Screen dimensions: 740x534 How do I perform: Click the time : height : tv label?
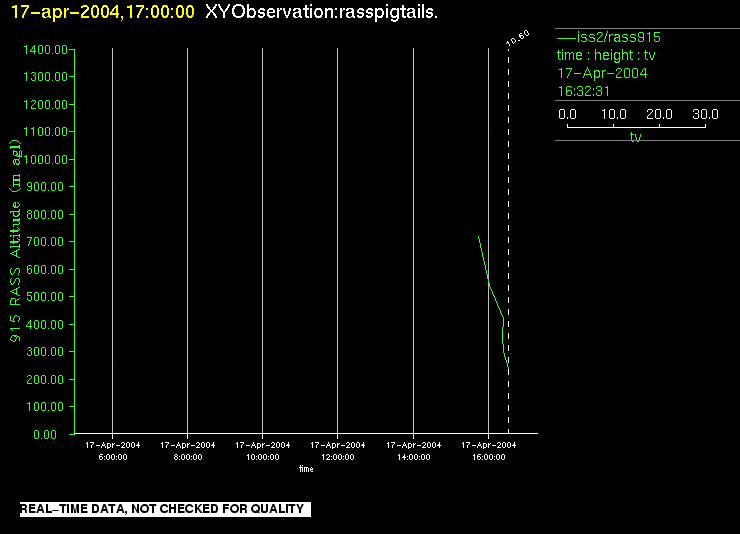coord(606,55)
